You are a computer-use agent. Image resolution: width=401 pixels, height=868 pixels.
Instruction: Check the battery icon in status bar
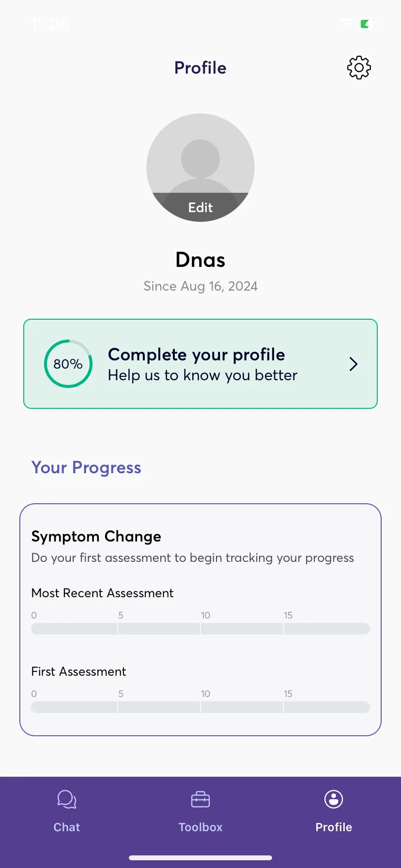(x=368, y=24)
